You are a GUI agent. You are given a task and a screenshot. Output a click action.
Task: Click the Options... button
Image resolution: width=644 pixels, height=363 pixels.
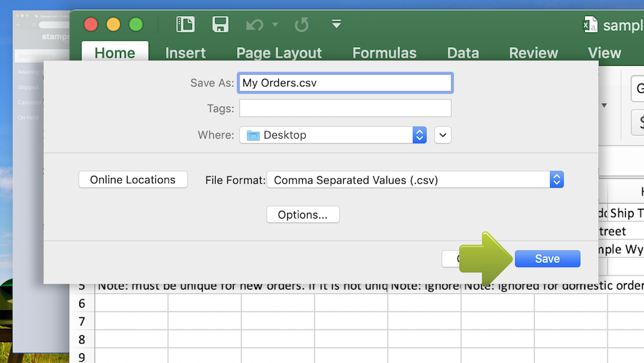[303, 215]
